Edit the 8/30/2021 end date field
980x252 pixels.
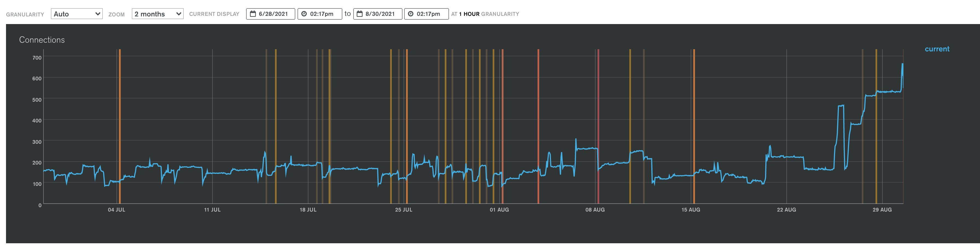coord(378,14)
